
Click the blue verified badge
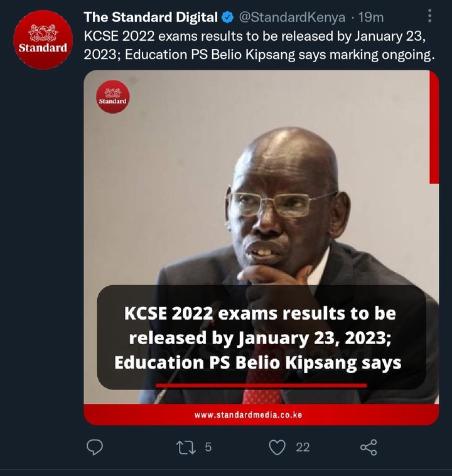pos(227,18)
